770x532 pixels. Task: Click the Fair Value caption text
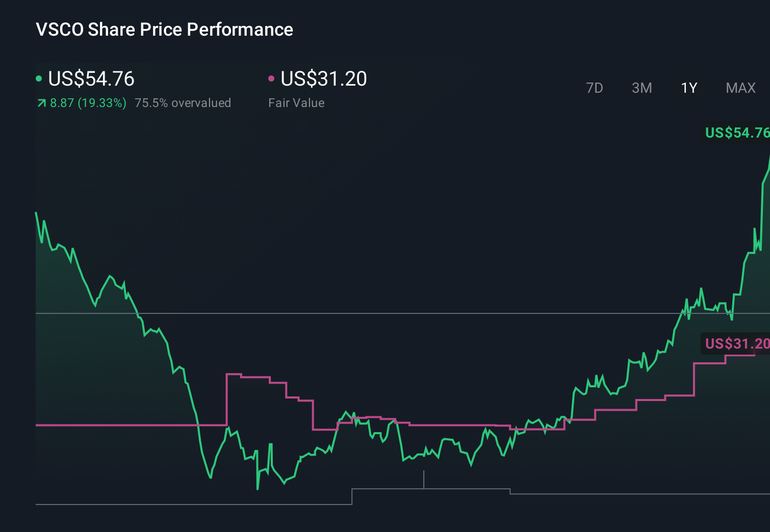pyautogui.click(x=296, y=102)
